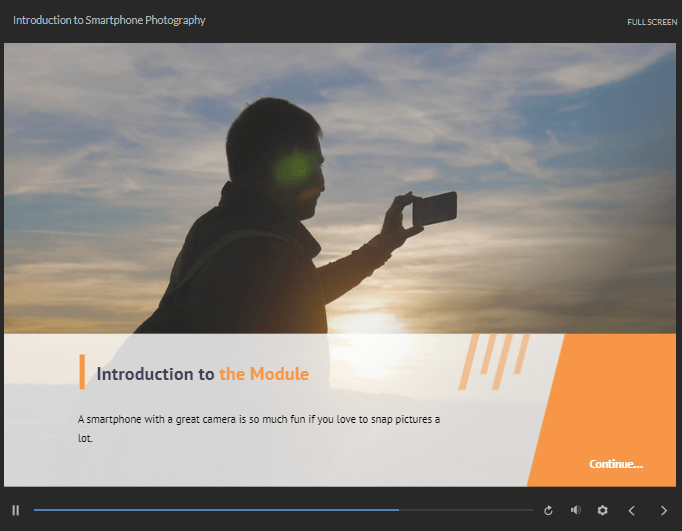Mute the audio with the speaker icon
This screenshot has height=531, width=682.
tap(575, 510)
